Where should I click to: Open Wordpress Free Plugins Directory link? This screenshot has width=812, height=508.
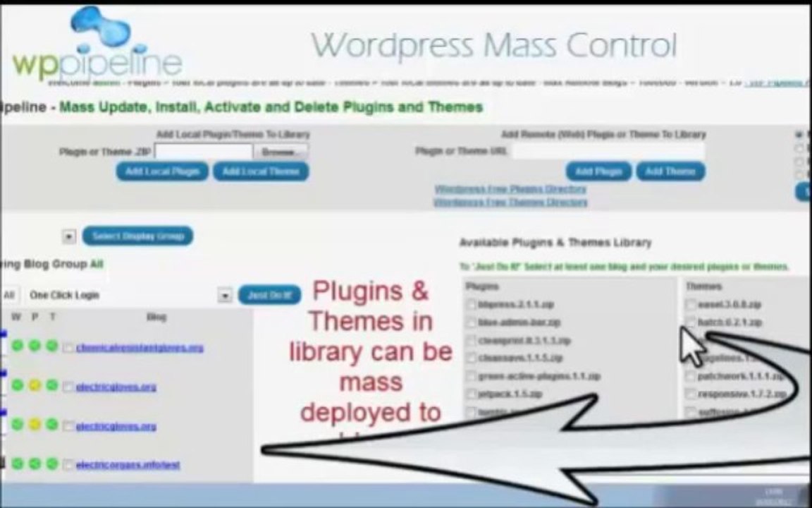[x=510, y=188]
